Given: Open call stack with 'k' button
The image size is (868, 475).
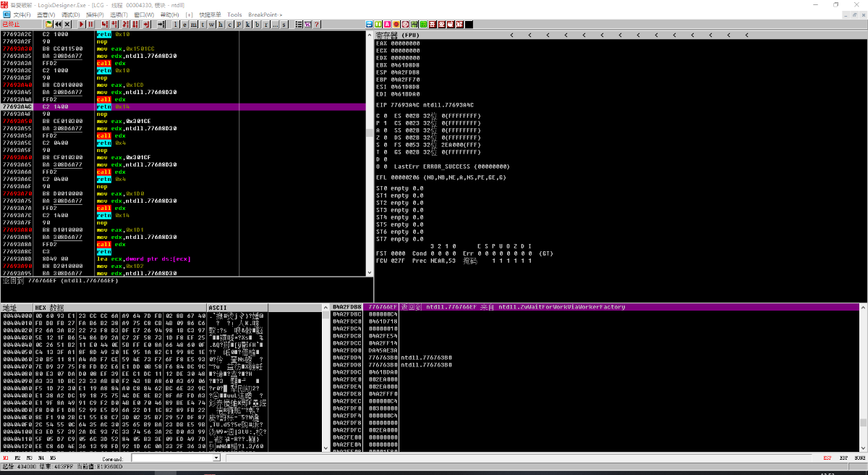Looking at the screenshot, I should click(248, 24).
